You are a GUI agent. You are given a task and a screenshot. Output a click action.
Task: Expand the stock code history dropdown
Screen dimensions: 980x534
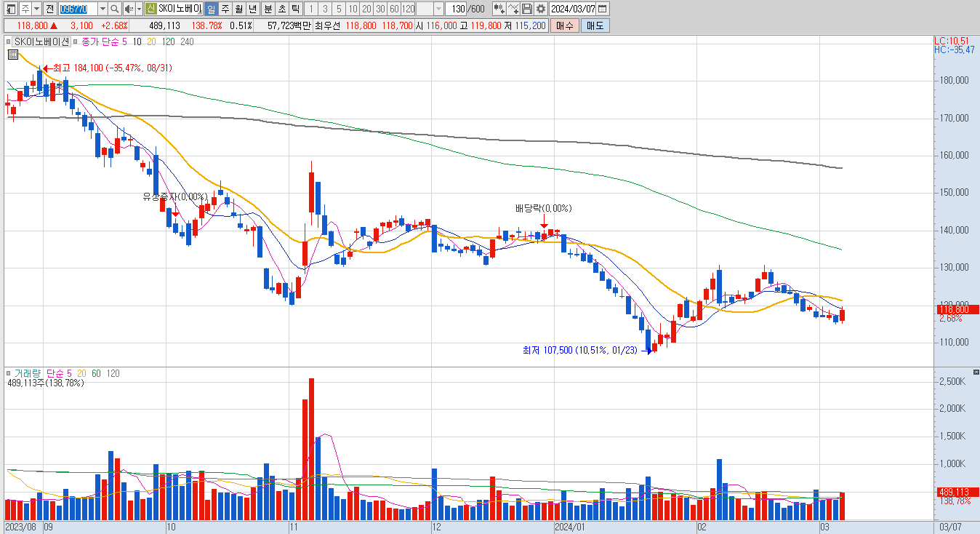point(102,9)
